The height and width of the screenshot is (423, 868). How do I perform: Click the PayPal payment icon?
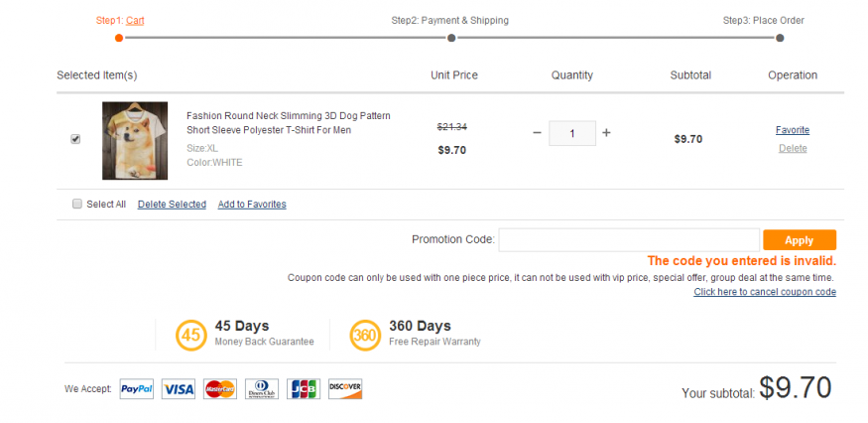pos(137,389)
